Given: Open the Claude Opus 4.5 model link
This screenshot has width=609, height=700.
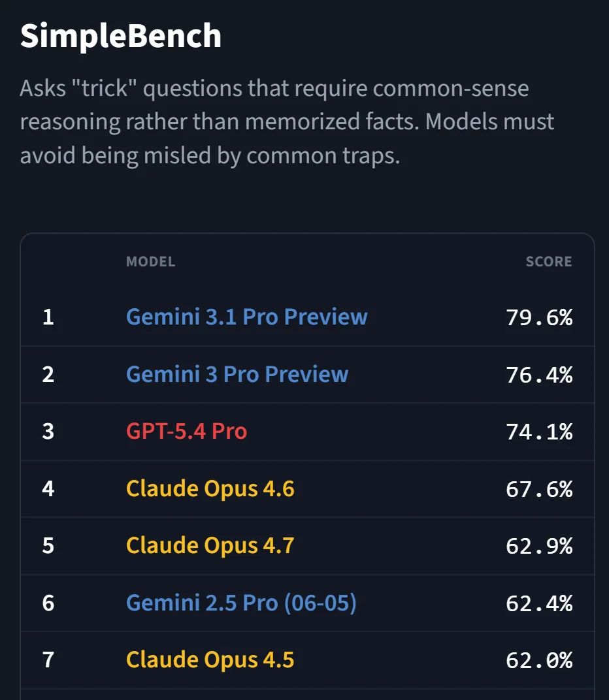Looking at the screenshot, I should point(210,660).
